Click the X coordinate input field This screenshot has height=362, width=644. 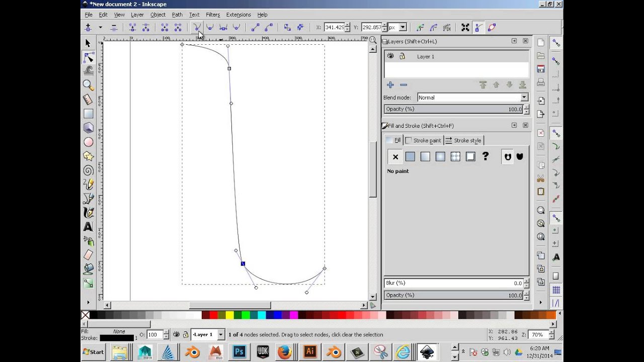tap(334, 27)
